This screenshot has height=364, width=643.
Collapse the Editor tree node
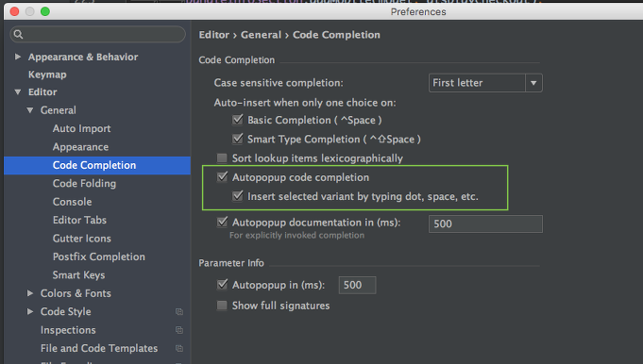pyautogui.click(x=18, y=92)
